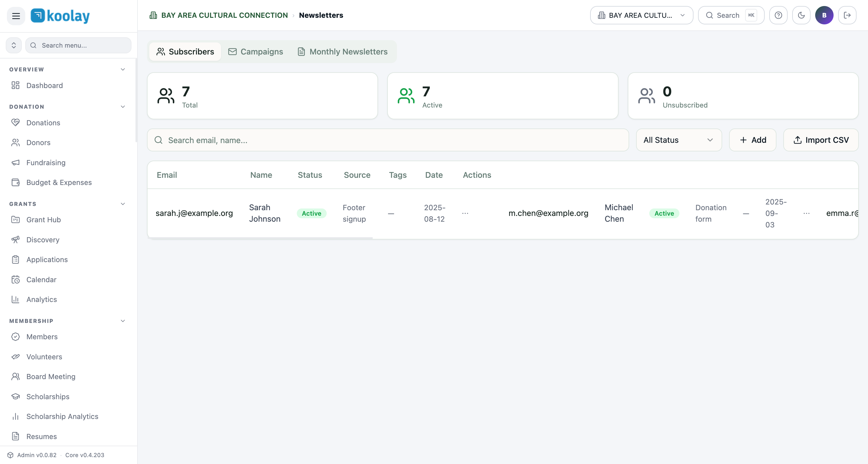Open Volunteers page
The height and width of the screenshot is (464, 868).
[x=44, y=356]
